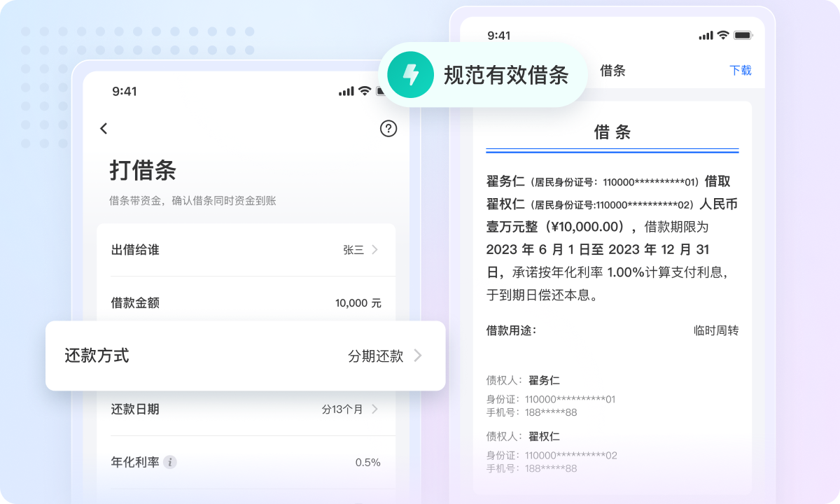Select 分期还款 repayment option text
840x504 pixels.
pos(375,356)
